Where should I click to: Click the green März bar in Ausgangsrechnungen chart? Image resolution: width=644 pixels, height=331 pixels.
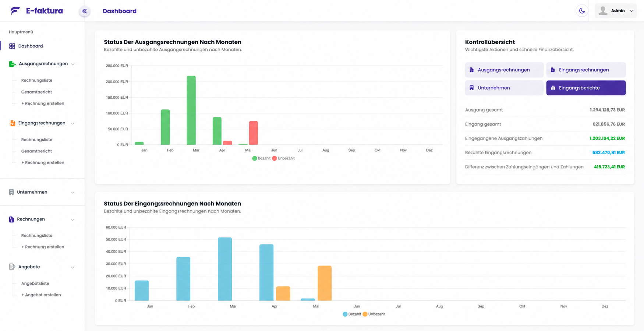click(x=191, y=110)
